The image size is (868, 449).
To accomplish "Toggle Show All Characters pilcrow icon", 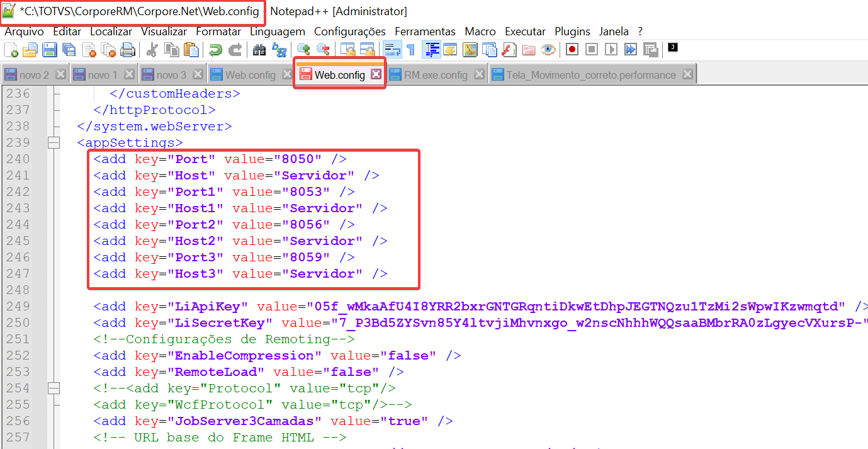I will click(x=410, y=49).
